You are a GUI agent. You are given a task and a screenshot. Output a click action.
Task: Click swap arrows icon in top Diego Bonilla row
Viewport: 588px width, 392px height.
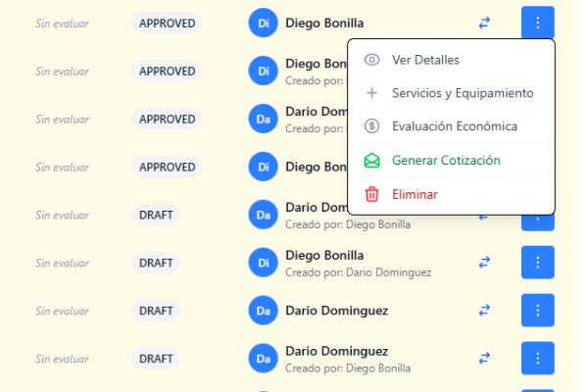[x=484, y=22]
